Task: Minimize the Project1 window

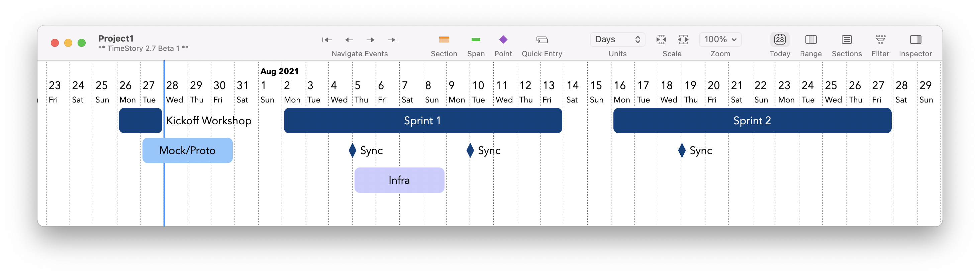Action: (x=68, y=43)
